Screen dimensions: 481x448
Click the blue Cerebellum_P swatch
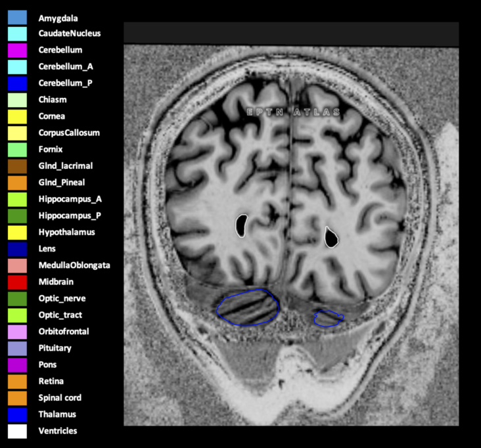tap(17, 83)
